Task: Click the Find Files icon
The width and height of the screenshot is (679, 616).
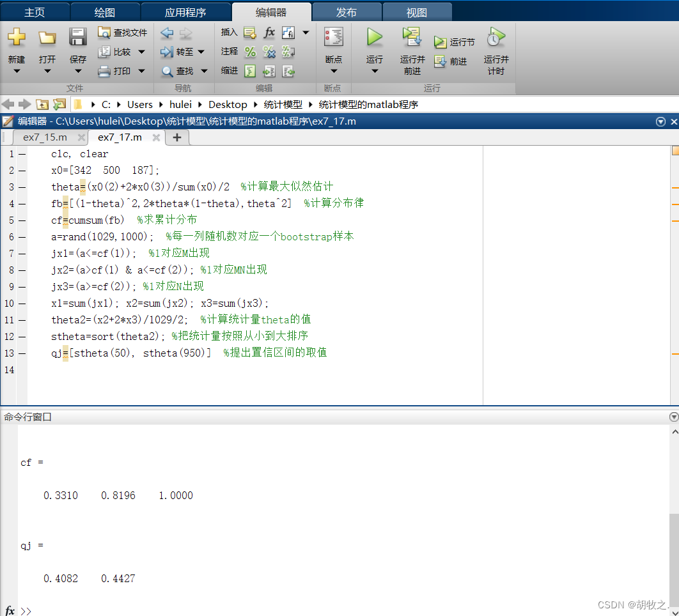Action: 104,33
